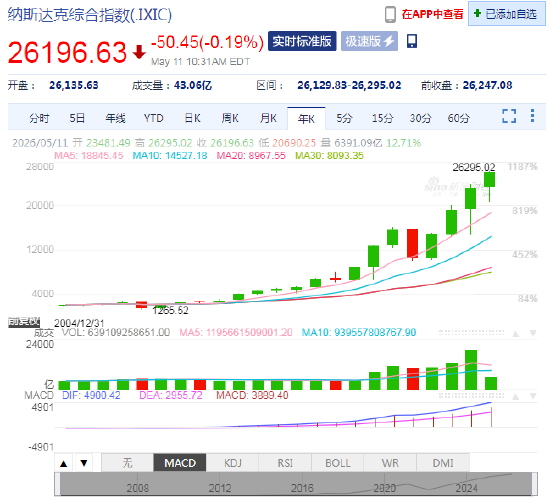Click the MA10: 14527.18 legend value
Image resolution: width=550 pixels, height=503 pixels.
(170, 156)
